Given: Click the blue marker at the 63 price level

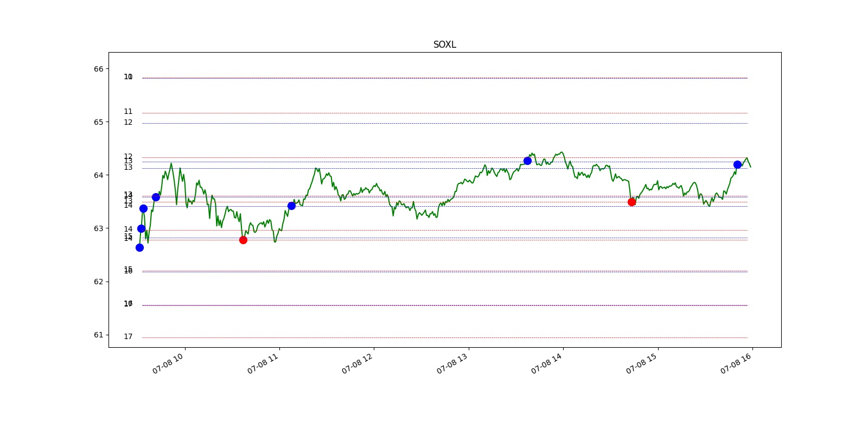Looking at the screenshot, I should point(141,228).
